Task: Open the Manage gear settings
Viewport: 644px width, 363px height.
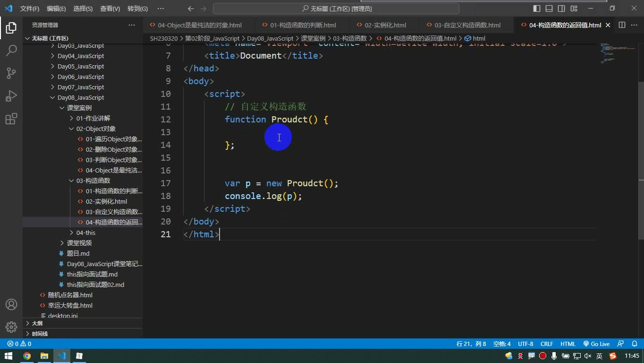Action: (x=11, y=327)
